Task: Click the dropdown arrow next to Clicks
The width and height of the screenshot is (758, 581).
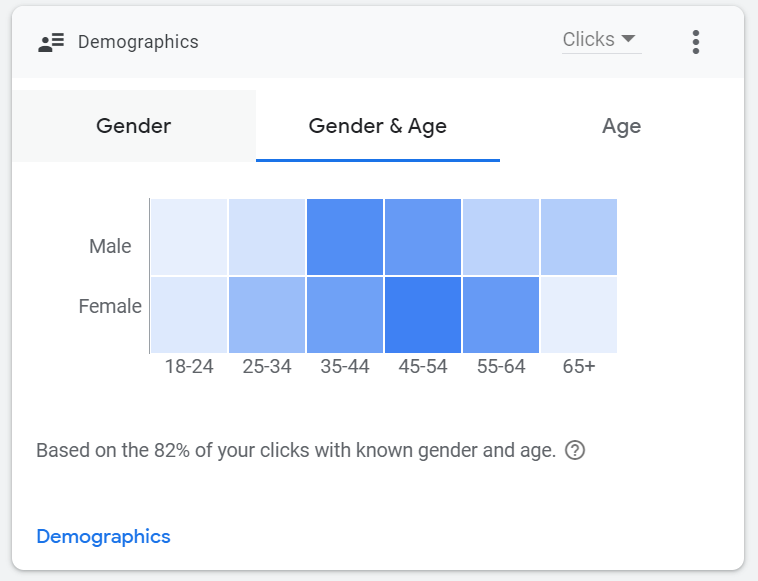Action: click(628, 39)
